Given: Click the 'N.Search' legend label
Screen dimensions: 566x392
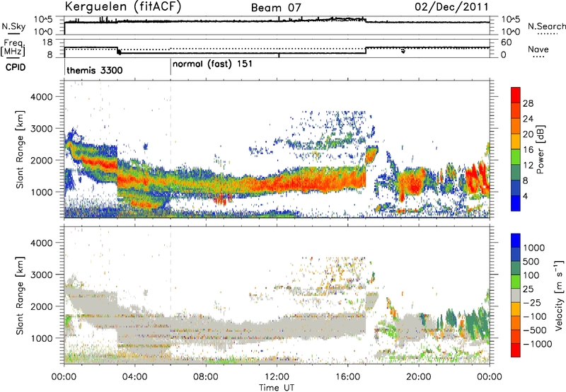Looking at the screenshot, I should 546,26.
